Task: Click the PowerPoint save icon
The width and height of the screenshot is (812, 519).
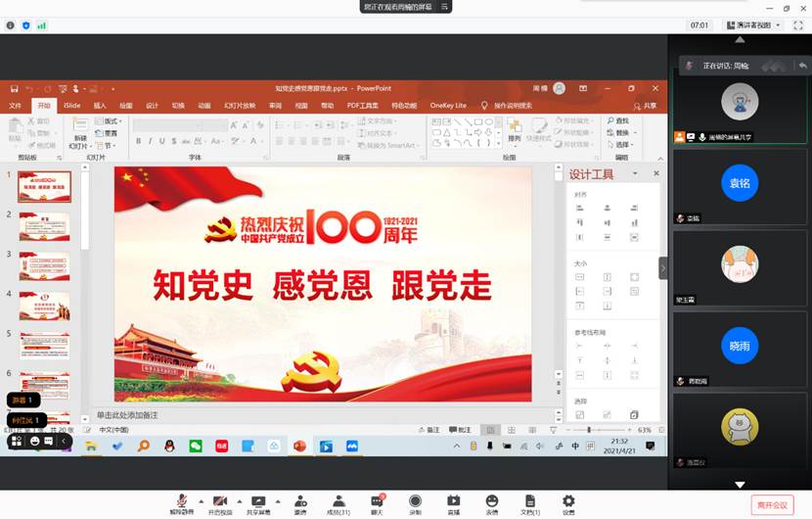Action: [14, 89]
